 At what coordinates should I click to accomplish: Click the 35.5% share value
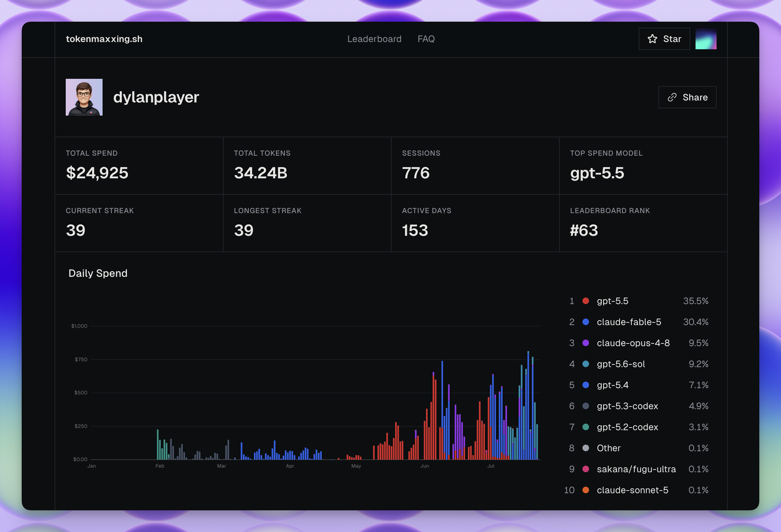(x=695, y=301)
